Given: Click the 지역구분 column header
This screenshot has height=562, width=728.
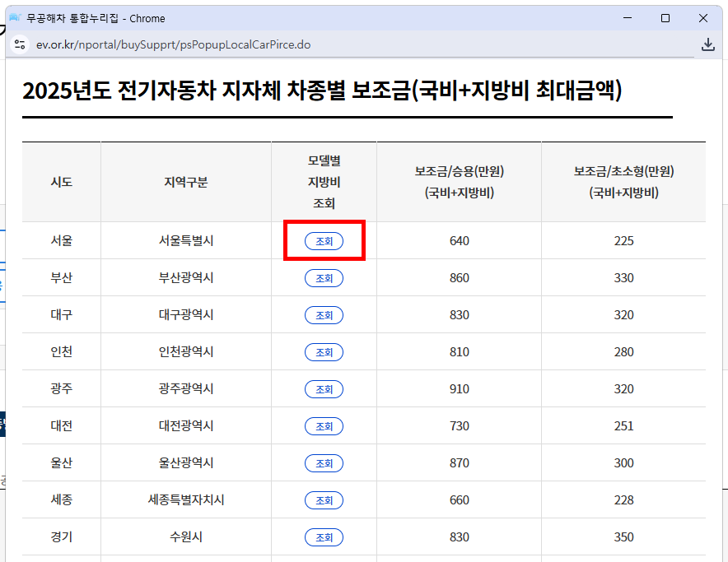Looking at the screenshot, I should [185, 182].
